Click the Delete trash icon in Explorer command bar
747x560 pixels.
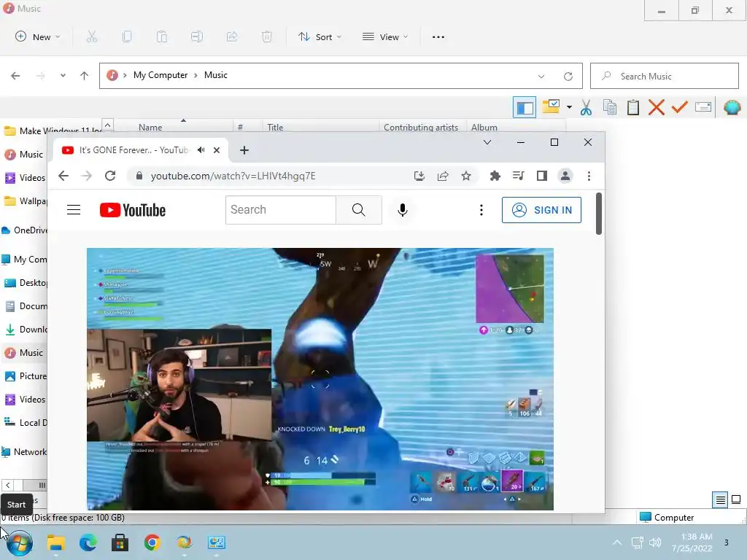pos(267,36)
